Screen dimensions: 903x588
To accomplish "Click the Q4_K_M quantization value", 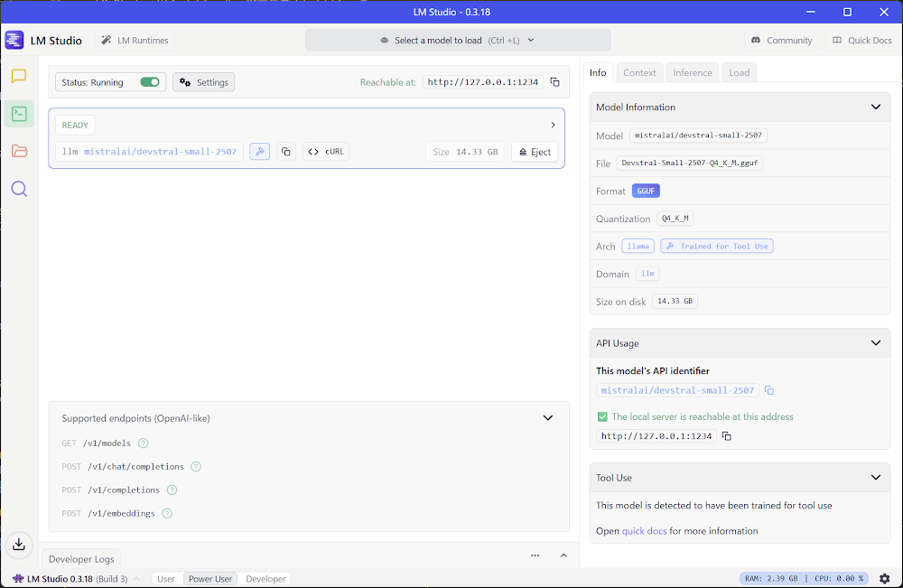I will 675,219.
